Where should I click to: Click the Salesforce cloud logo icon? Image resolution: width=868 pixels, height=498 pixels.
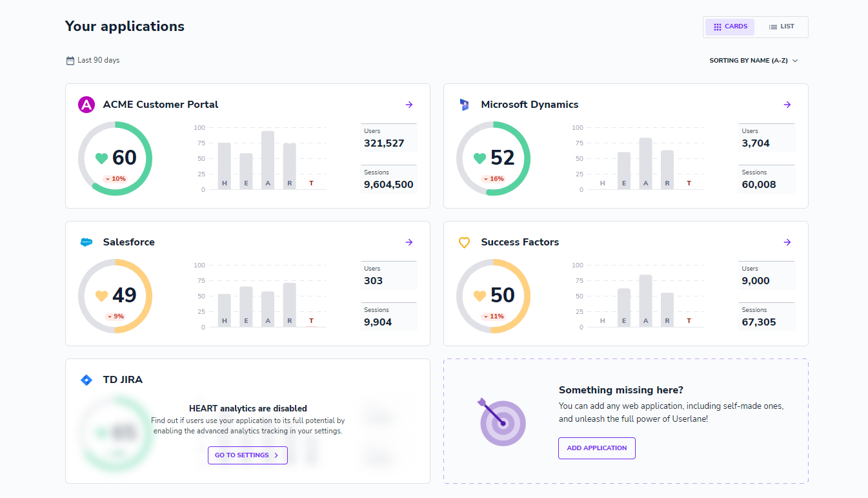click(x=86, y=242)
